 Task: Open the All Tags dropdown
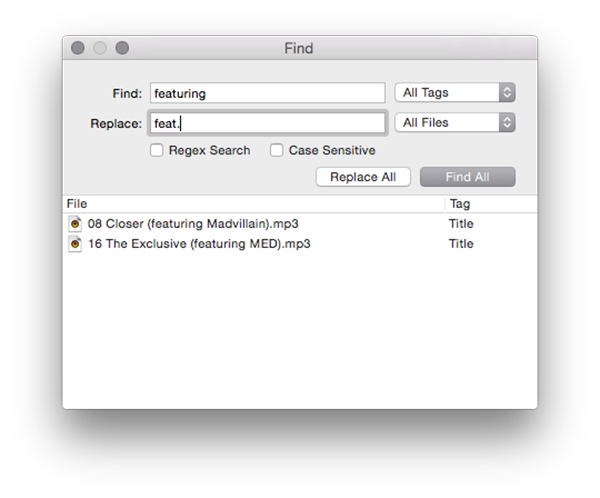[x=455, y=93]
